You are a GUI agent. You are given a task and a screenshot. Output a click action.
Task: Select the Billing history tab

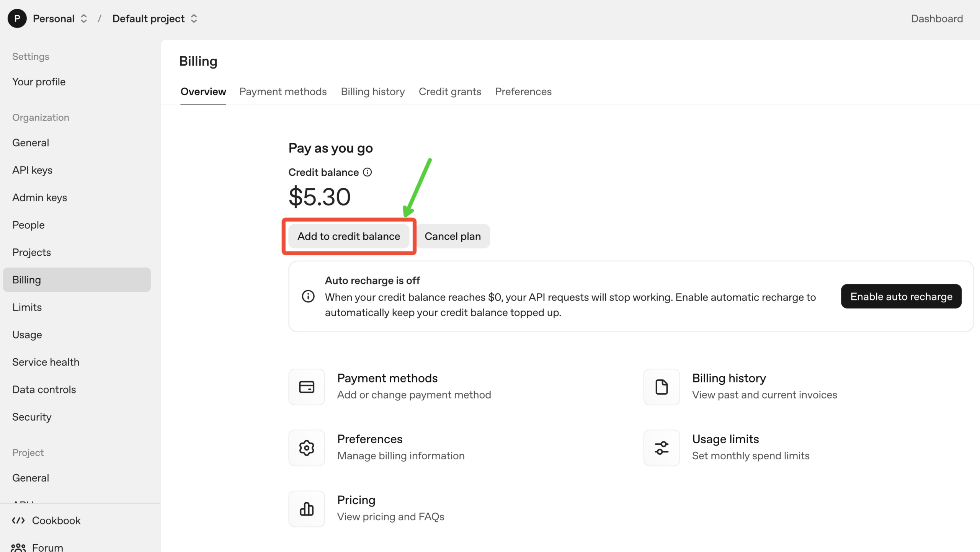click(372, 91)
